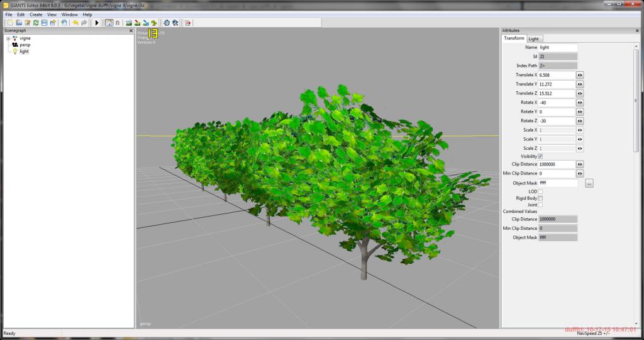Screen dimensions: 644x340
Task: Uncheck the Visibility checkbox
Action: click(540, 156)
